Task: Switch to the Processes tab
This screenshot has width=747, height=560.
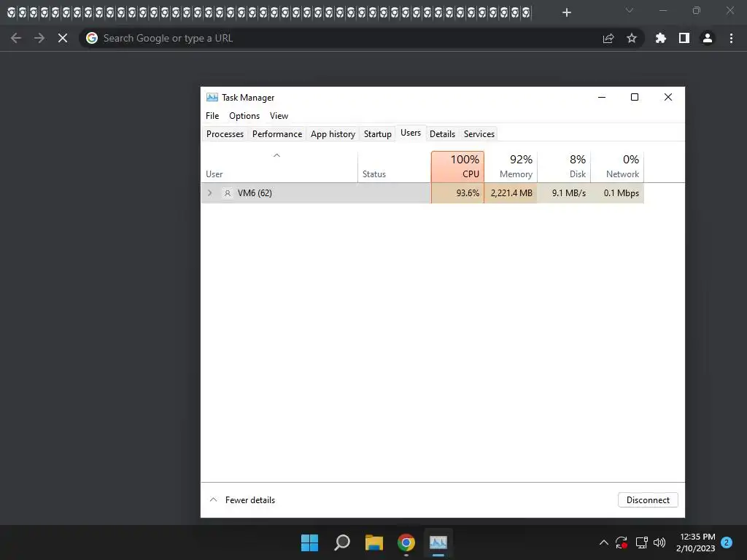Action: click(x=225, y=134)
